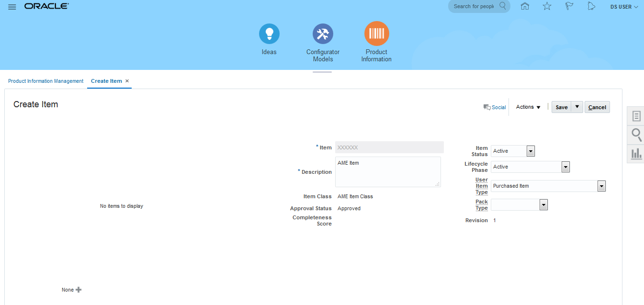Open the Search panel drawer icon

pyautogui.click(x=636, y=135)
